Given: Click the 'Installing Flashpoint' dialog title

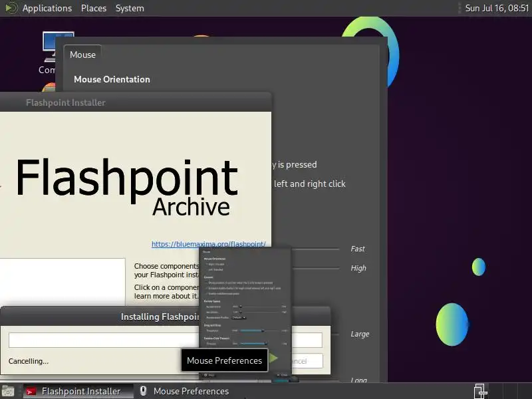Looking at the screenshot, I should [x=160, y=317].
